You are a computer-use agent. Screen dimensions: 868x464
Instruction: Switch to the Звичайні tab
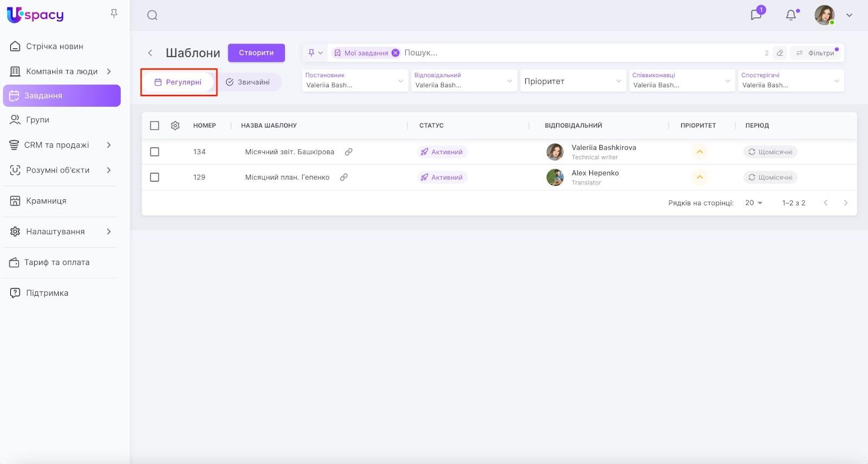point(248,82)
